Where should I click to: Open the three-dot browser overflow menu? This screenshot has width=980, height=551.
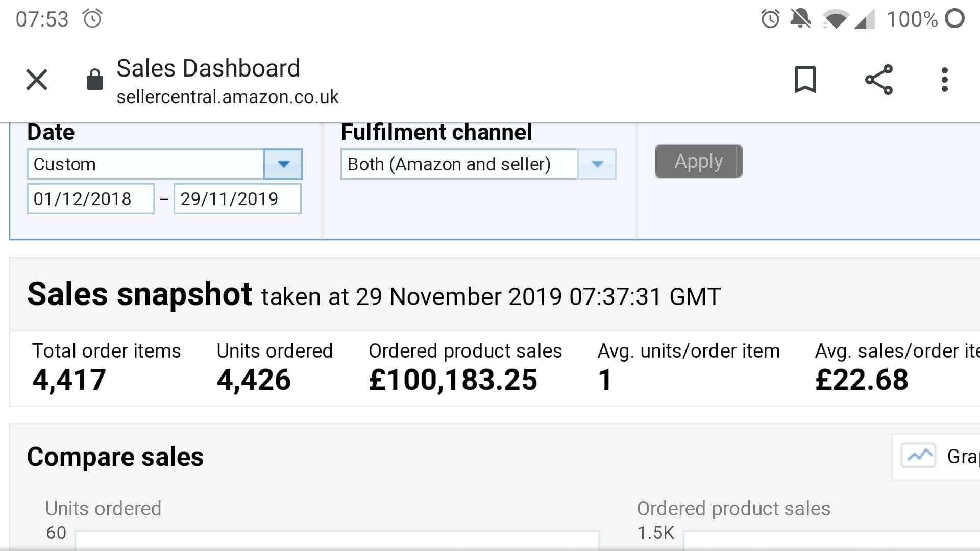(x=945, y=80)
